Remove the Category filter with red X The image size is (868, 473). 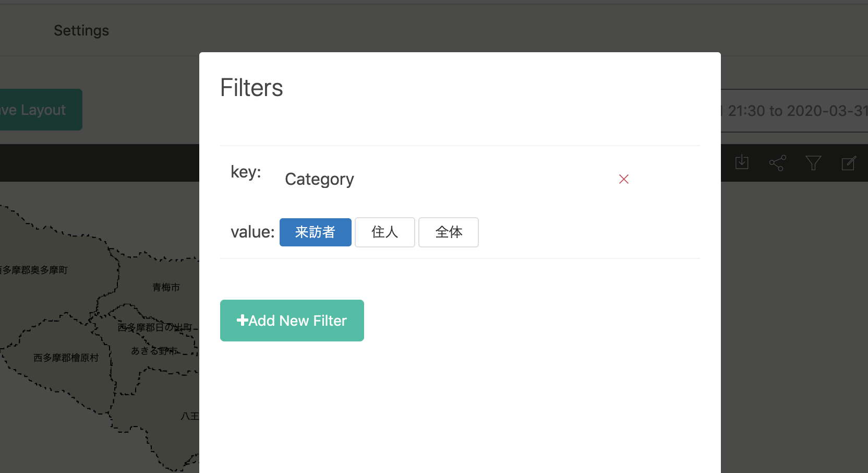click(x=623, y=179)
